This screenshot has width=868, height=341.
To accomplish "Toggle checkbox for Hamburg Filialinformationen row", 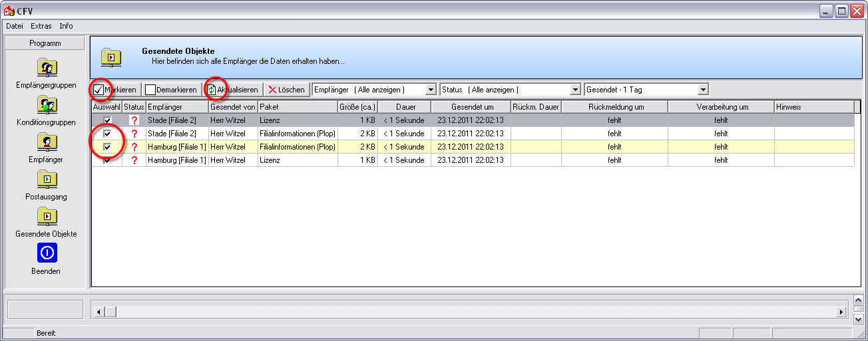I will (x=107, y=147).
